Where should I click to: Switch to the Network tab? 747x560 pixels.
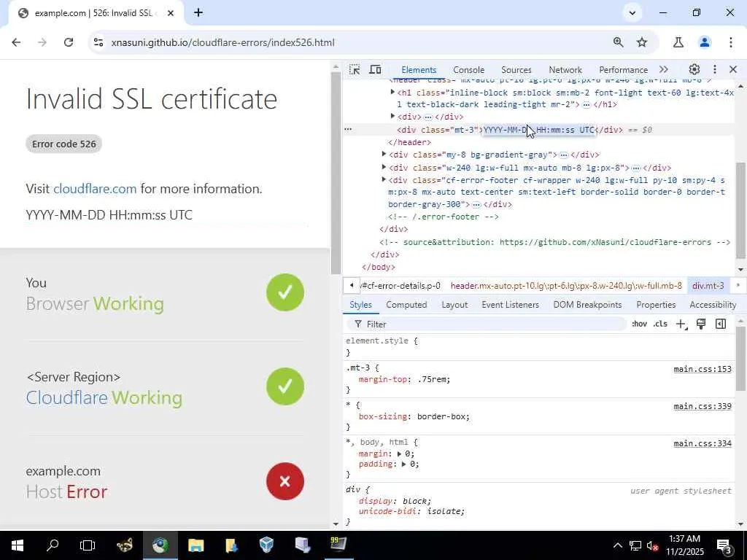pos(565,69)
